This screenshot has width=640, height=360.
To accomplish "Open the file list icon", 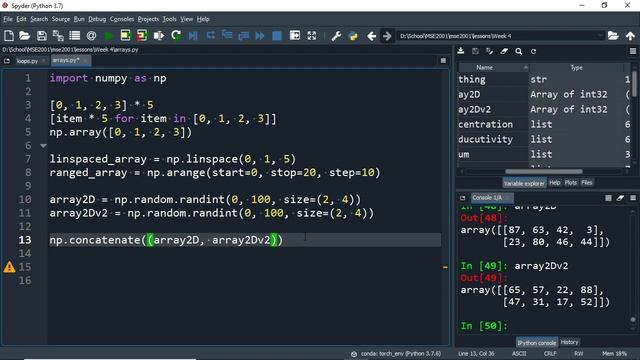I will 75,36.
